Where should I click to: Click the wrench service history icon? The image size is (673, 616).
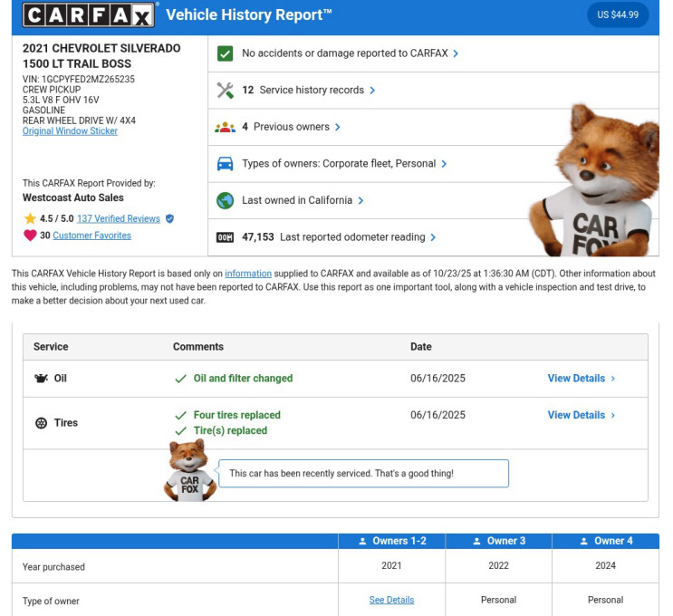(226, 91)
